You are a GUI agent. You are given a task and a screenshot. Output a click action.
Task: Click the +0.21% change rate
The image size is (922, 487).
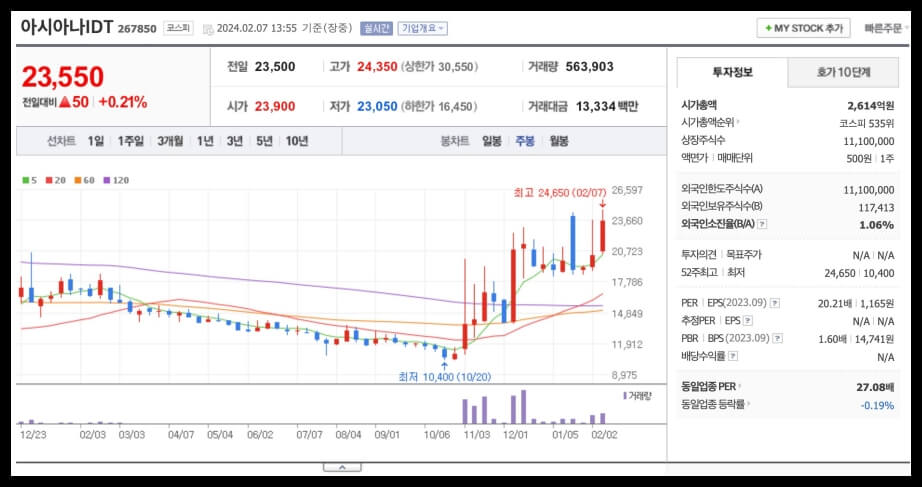click(x=123, y=102)
